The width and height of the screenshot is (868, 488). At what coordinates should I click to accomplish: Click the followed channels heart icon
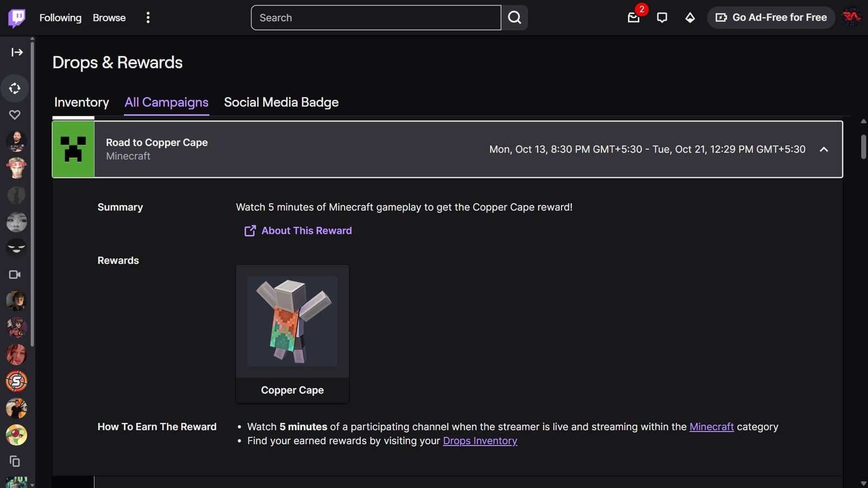click(15, 115)
